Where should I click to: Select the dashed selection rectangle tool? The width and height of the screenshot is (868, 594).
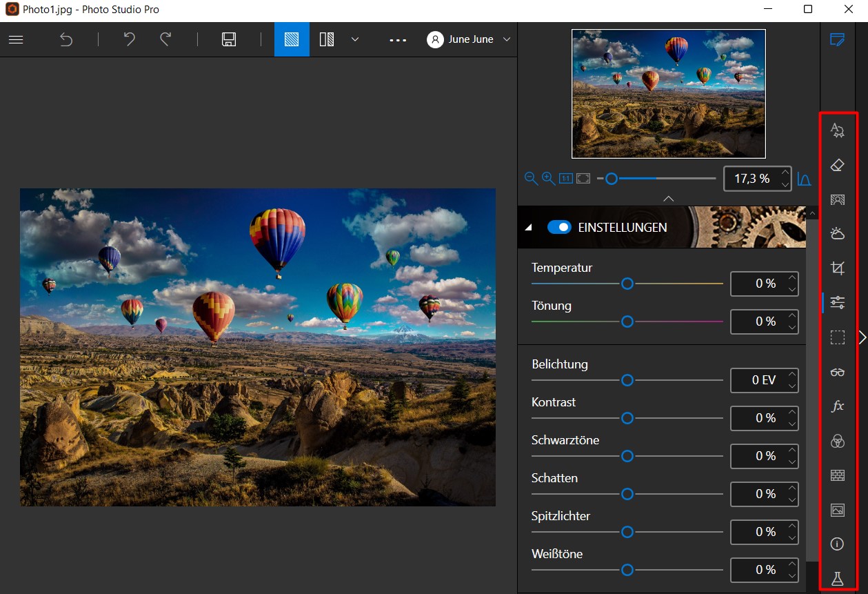(x=838, y=337)
